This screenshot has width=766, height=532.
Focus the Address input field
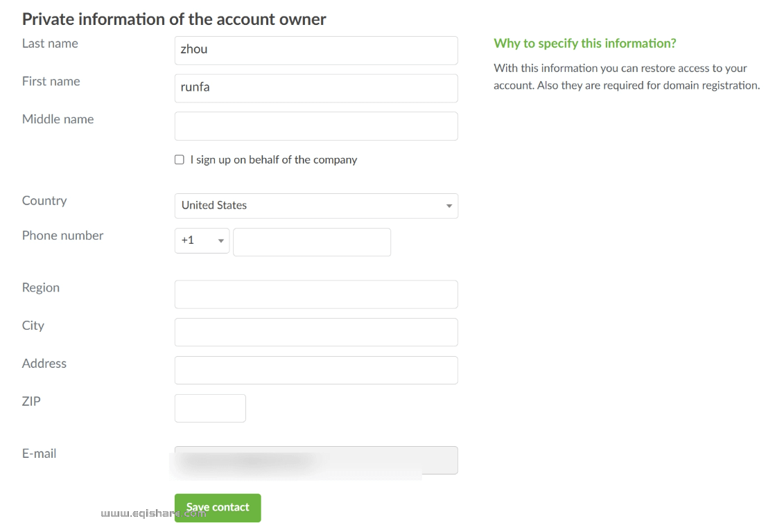(x=315, y=370)
